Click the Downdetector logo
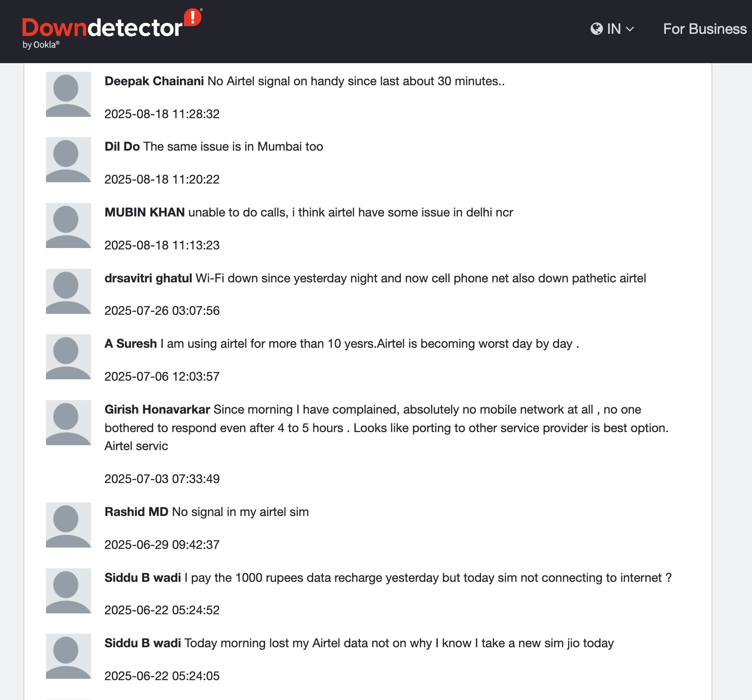Image resolution: width=752 pixels, height=700 pixels. click(x=112, y=28)
